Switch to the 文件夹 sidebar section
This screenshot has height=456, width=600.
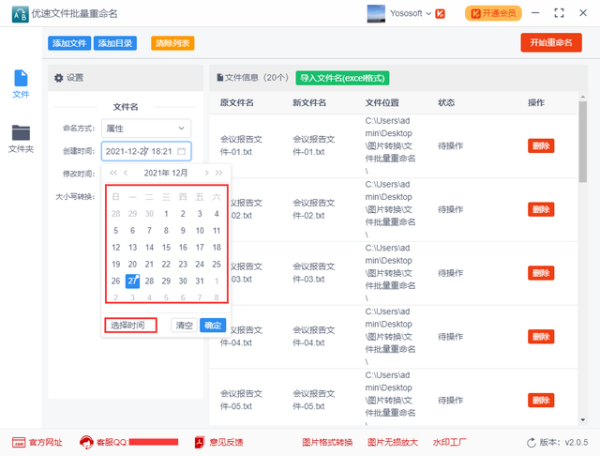tap(20, 138)
